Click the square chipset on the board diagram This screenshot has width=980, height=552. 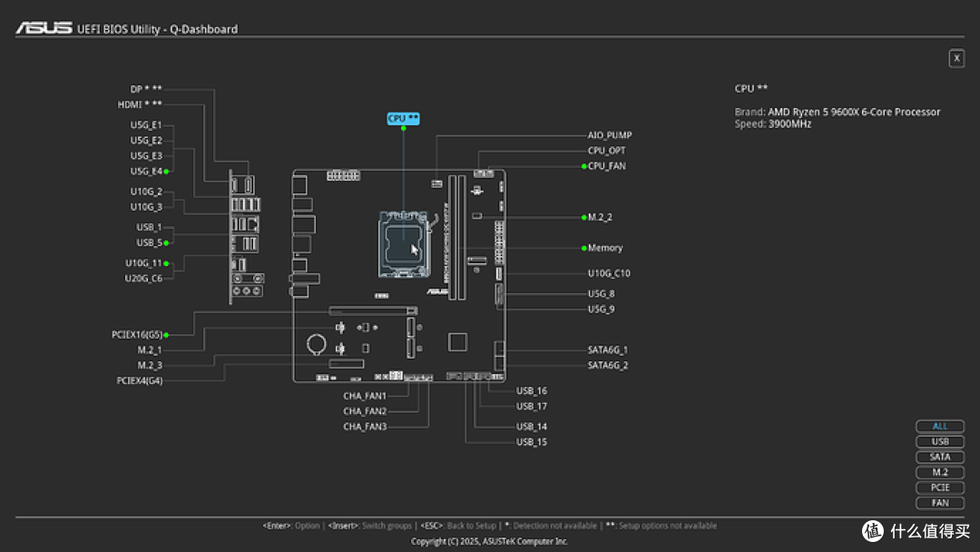pyautogui.click(x=457, y=342)
